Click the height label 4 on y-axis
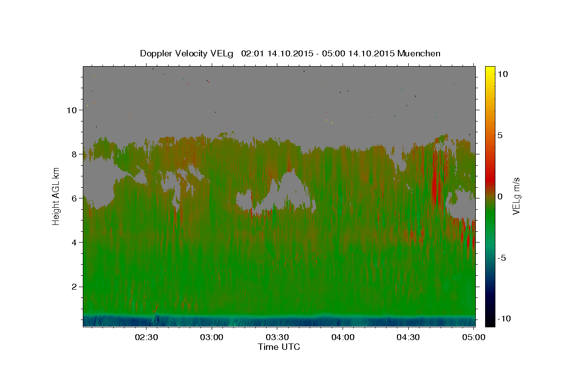 coord(74,243)
